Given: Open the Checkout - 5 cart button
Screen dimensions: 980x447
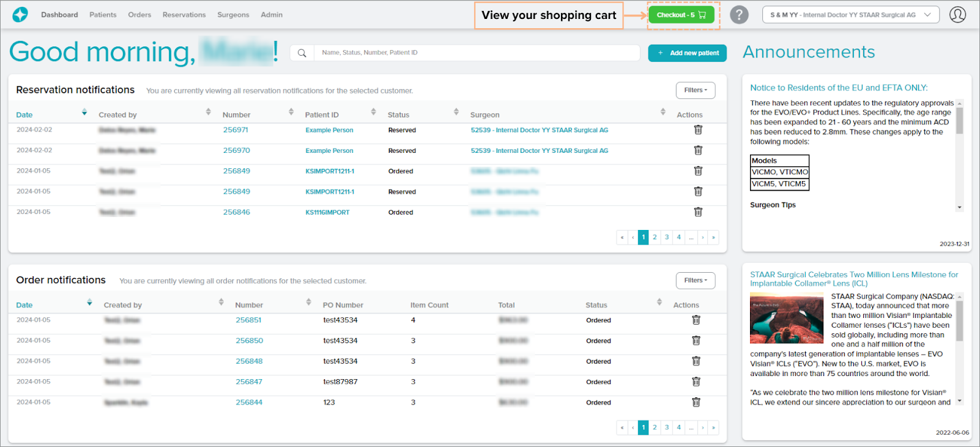Looking at the screenshot, I should [x=681, y=15].
